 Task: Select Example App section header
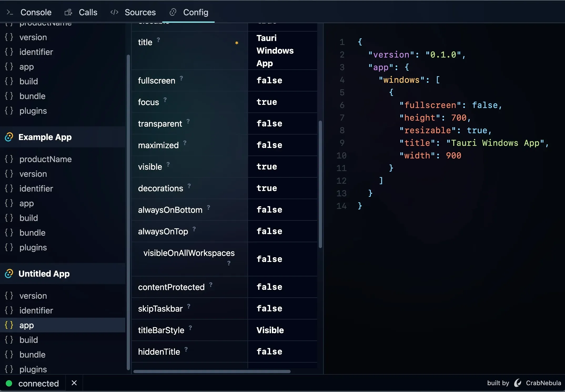click(63, 137)
